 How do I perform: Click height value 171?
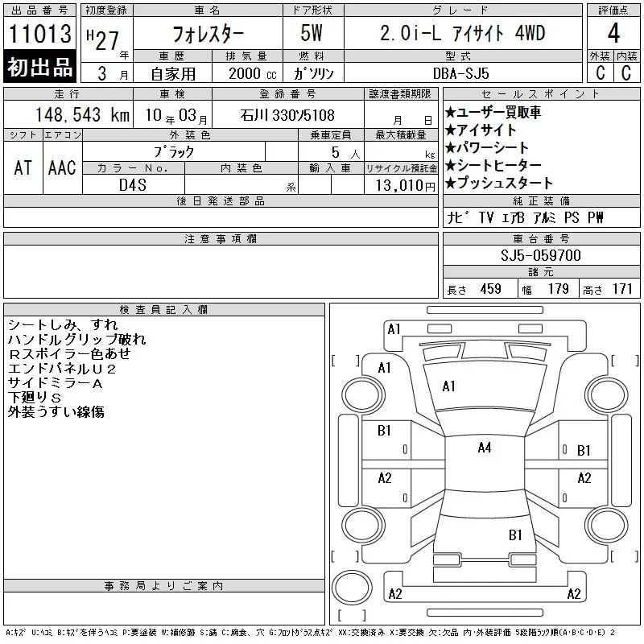click(x=621, y=289)
